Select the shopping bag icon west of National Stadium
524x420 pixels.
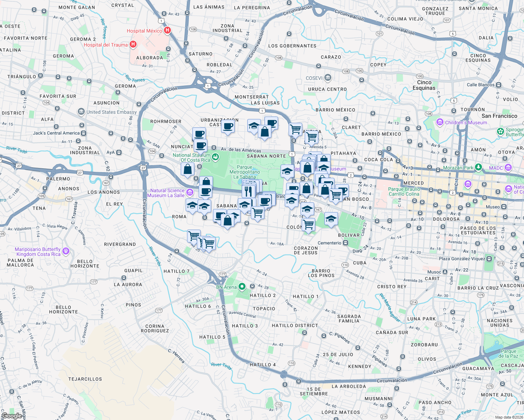click(187, 169)
